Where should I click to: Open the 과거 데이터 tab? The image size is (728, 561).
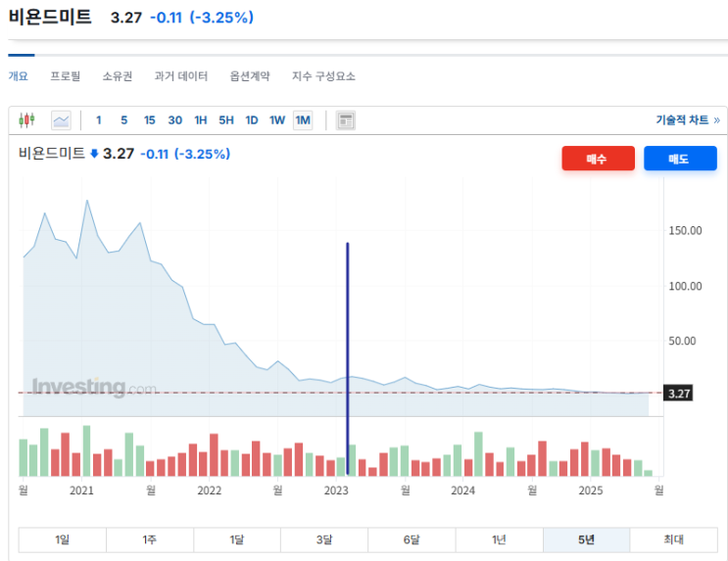coord(181,76)
